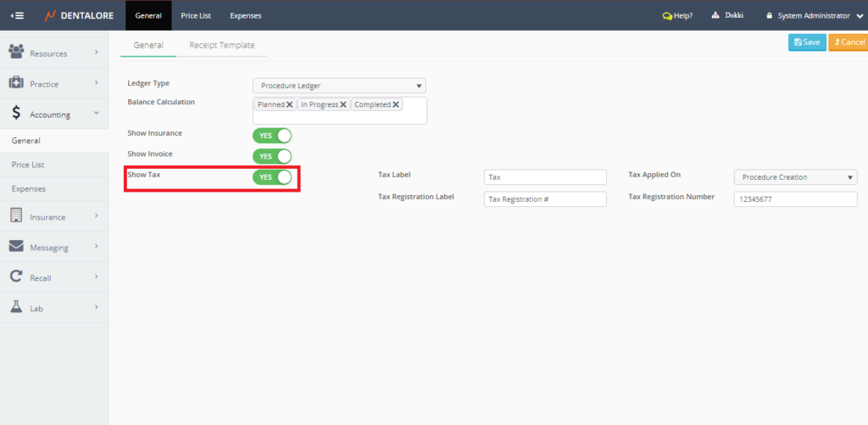Click the Lab flask icon
Screen dimensions: 868x425
[16, 307]
